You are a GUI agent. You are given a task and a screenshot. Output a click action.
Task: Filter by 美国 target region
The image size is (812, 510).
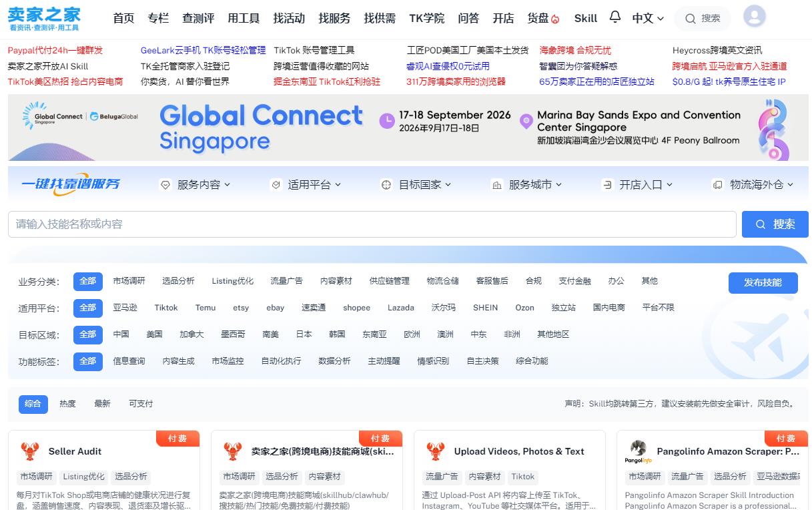point(154,334)
